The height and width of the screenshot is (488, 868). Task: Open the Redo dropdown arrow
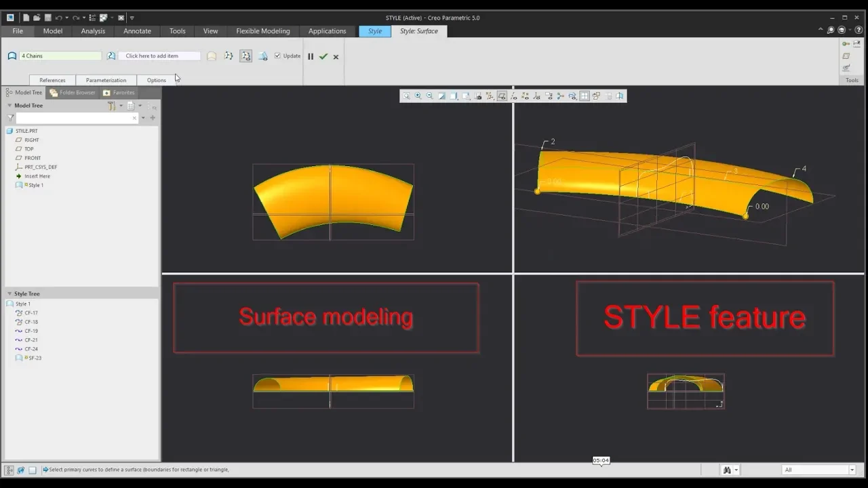click(84, 18)
